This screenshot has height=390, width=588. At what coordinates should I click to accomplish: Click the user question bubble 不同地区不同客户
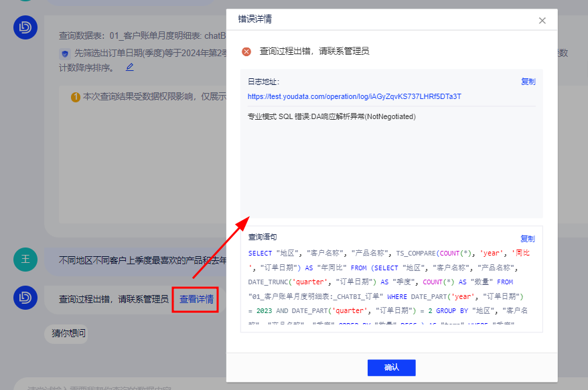click(142, 260)
